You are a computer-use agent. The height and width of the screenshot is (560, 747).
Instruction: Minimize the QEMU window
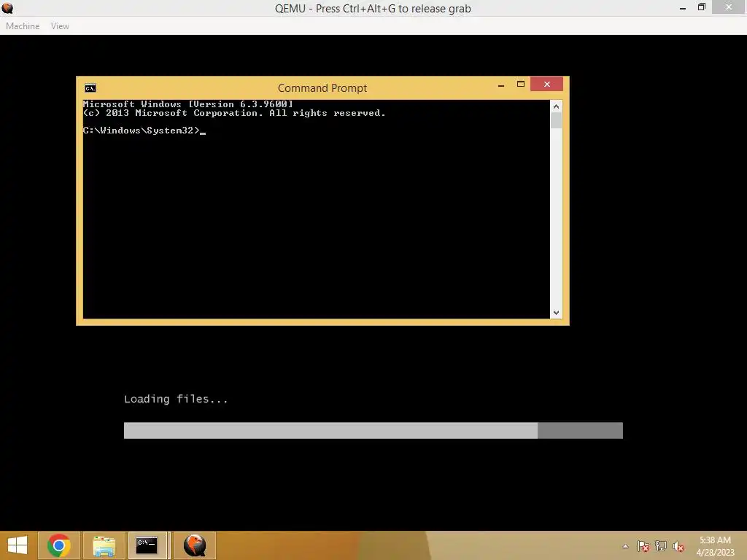pos(683,7)
